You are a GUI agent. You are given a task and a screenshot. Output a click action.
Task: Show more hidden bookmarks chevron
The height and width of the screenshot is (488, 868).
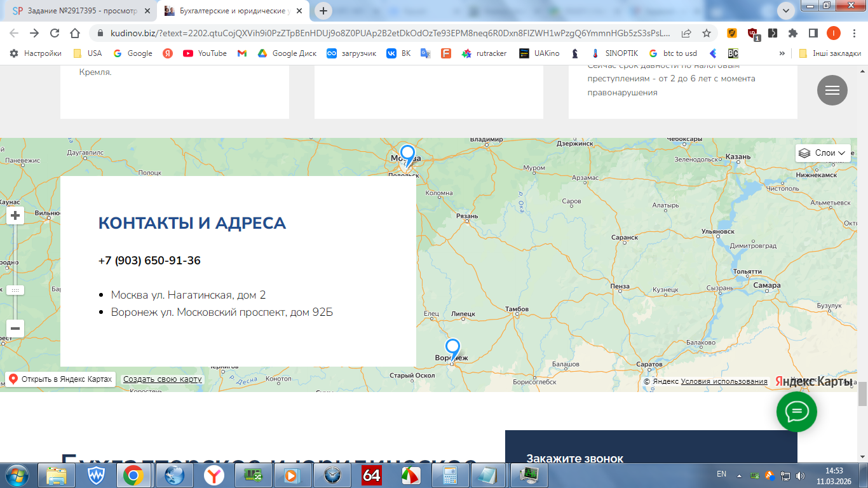click(782, 53)
